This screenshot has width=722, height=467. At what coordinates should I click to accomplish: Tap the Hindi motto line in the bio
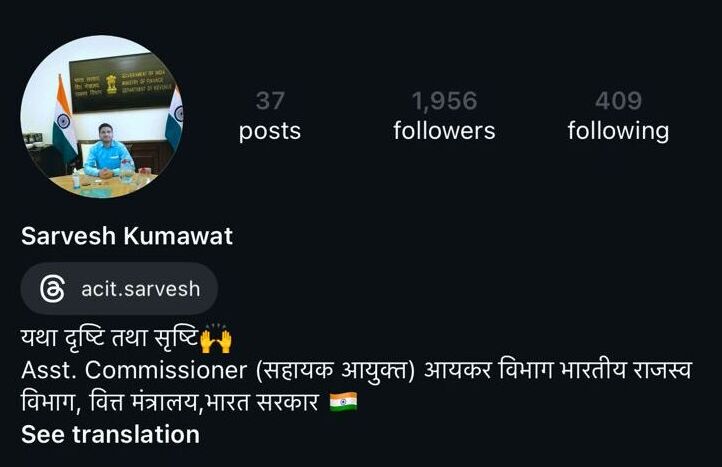tap(110, 338)
